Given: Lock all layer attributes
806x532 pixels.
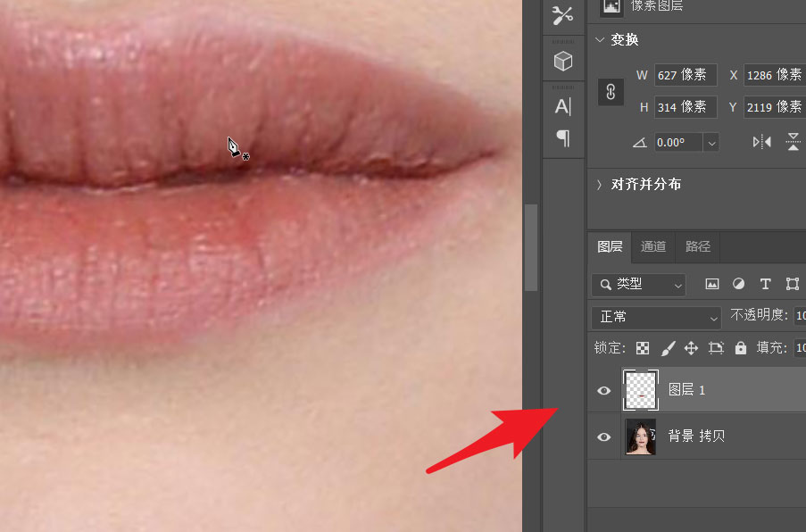Looking at the screenshot, I should pos(741,348).
